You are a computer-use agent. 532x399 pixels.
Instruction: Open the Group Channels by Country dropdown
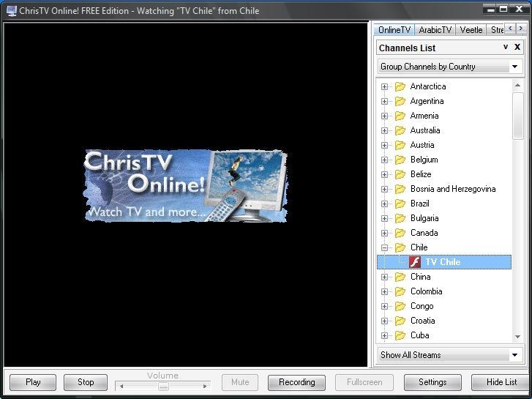pos(450,67)
